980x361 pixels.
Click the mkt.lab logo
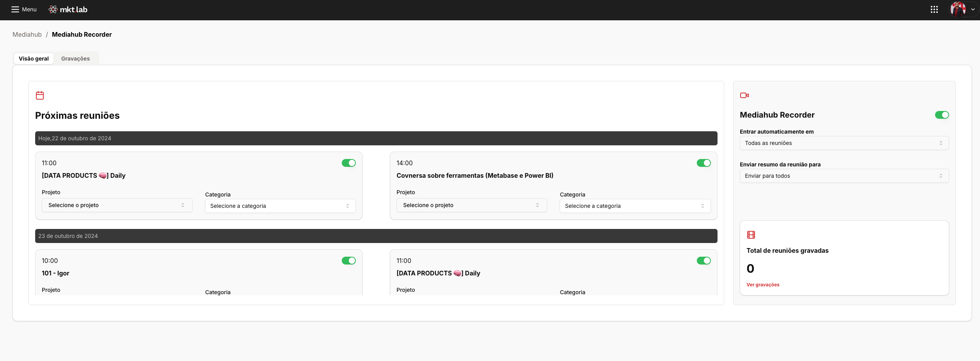[x=68, y=9]
